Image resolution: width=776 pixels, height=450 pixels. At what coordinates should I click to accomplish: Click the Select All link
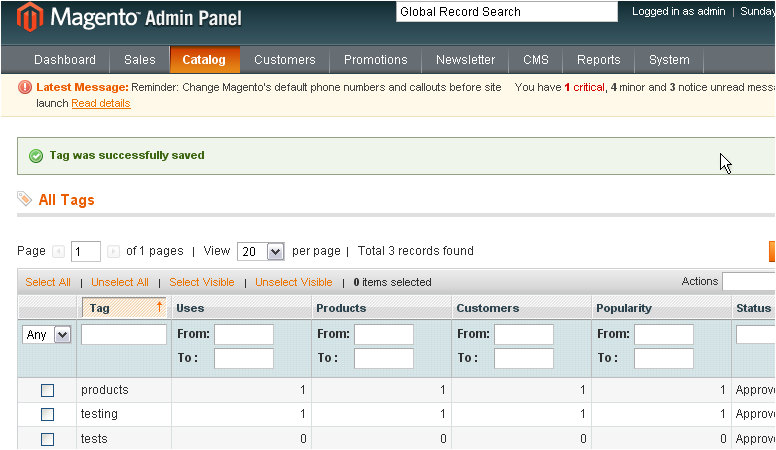click(48, 282)
